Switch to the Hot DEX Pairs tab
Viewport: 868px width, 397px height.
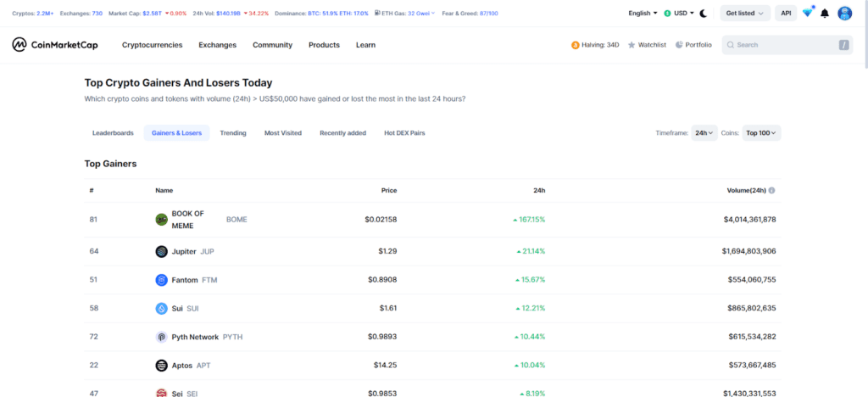click(x=404, y=133)
